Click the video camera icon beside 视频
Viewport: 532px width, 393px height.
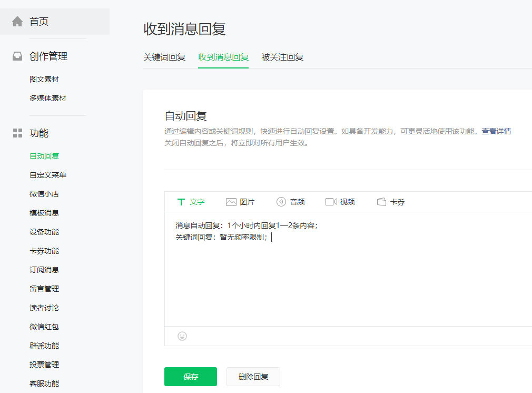point(331,202)
